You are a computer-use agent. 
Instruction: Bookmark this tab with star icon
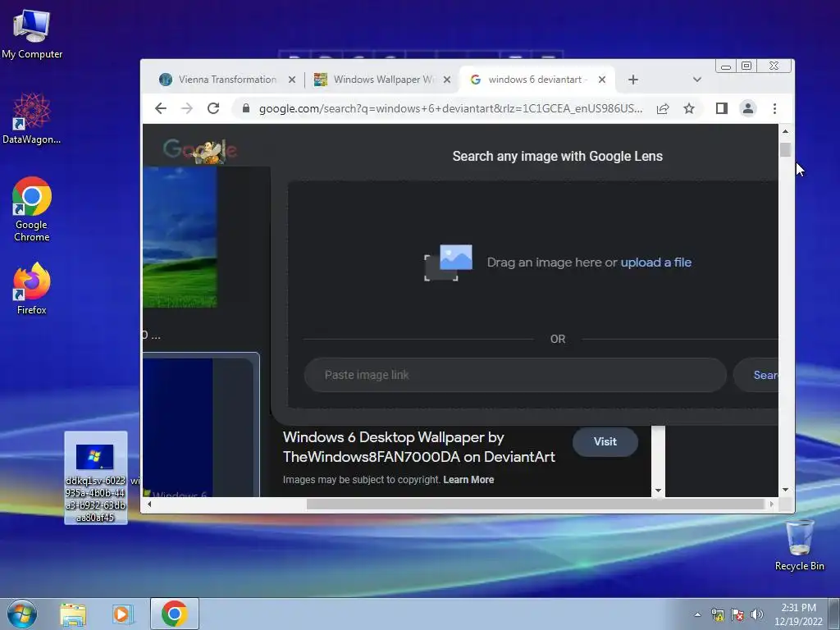[x=689, y=109]
